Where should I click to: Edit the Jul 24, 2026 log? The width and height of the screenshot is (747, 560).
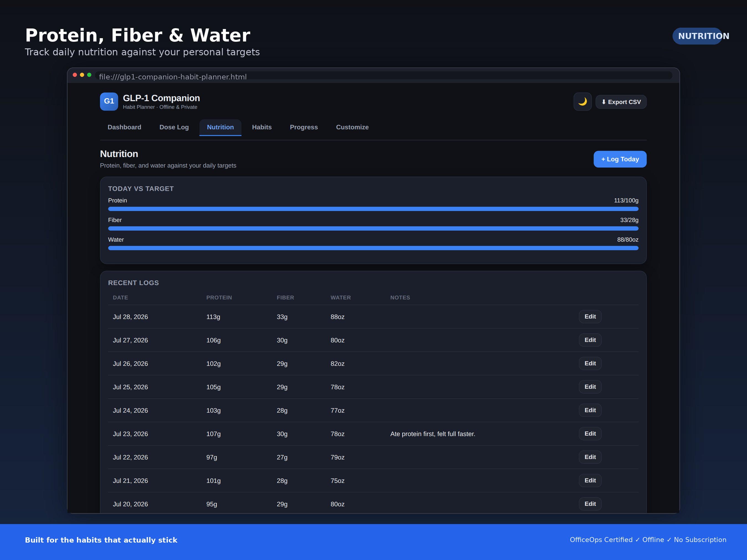pyautogui.click(x=590, y=410)
